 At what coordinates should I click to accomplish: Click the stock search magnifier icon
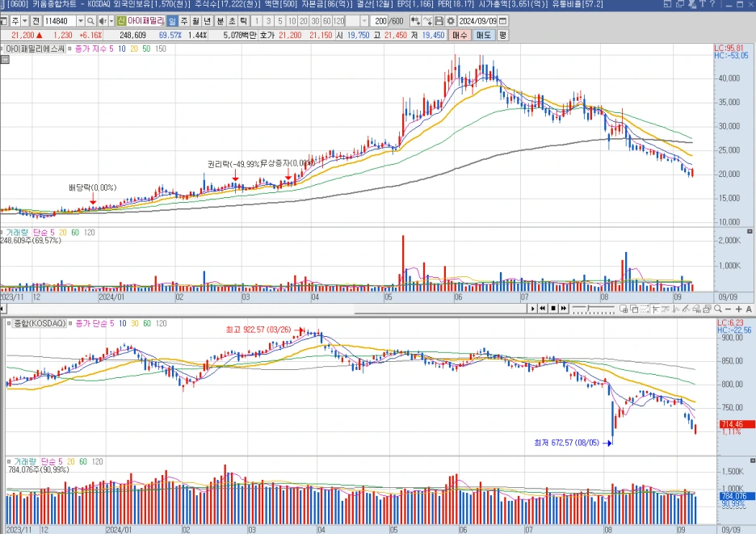coord(90,21)
